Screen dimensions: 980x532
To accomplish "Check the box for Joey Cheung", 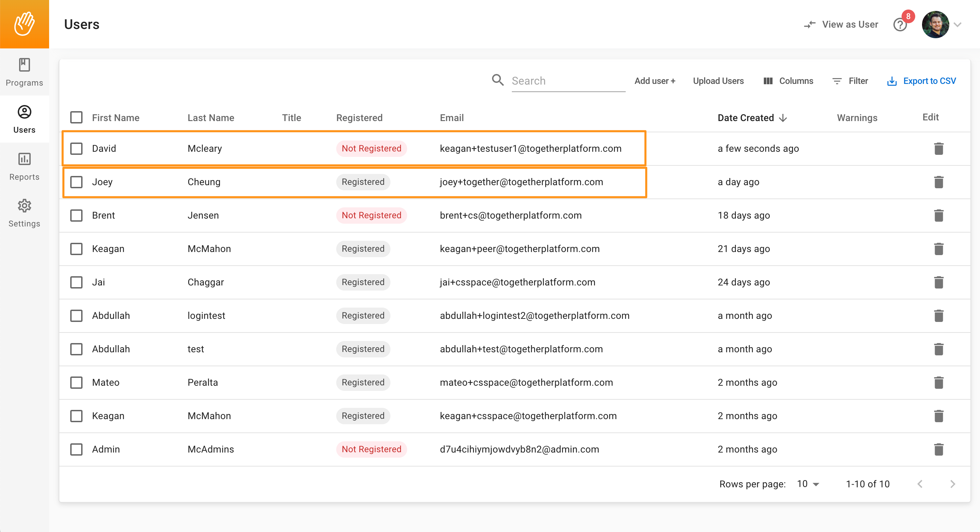I will pyautogui.click(x=76, y=182).
